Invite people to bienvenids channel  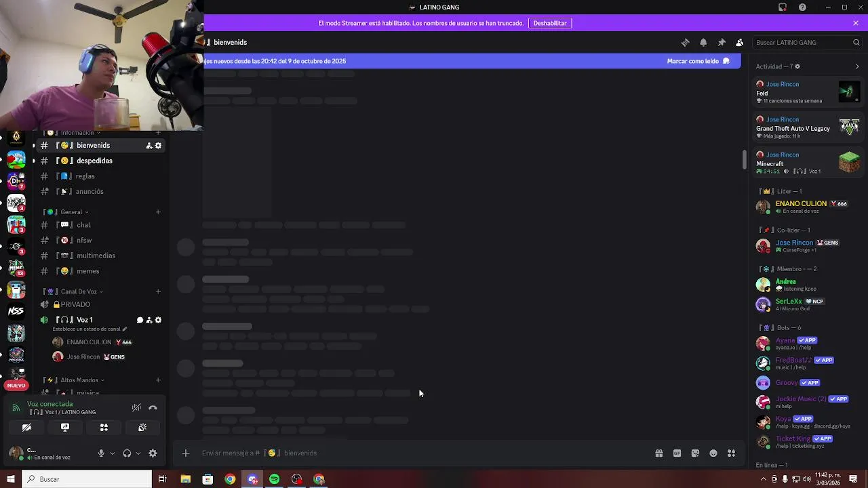149,146
